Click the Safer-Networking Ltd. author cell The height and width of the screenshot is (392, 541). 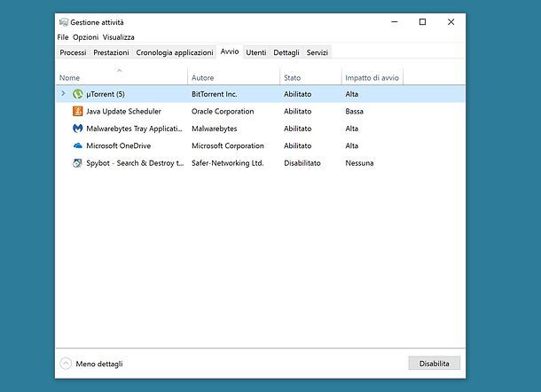227,163
